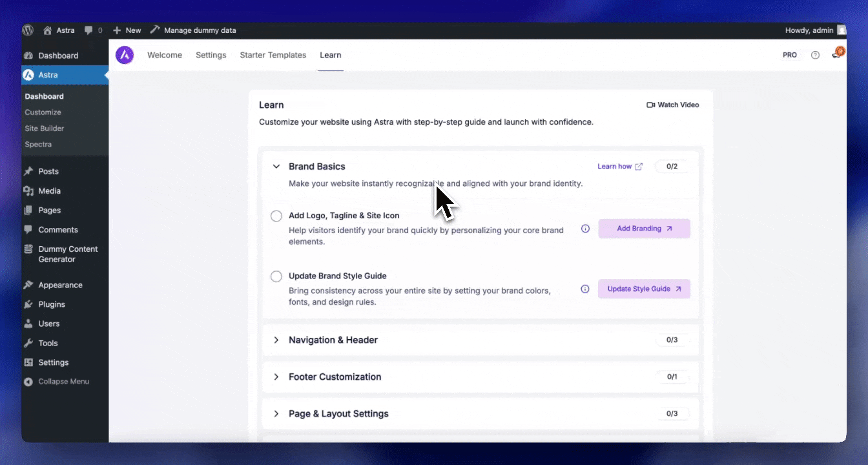This screenshot has height=465, width=868.
Task: Mark Update Brand Style Guide as complete
Action: pyautogui.click(x=276, y=276)
